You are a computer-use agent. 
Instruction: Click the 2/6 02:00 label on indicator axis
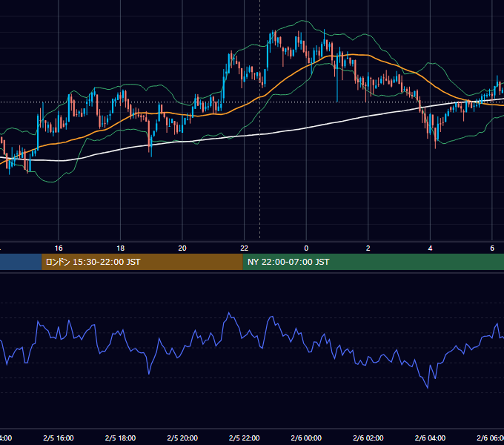pos(368,438)
